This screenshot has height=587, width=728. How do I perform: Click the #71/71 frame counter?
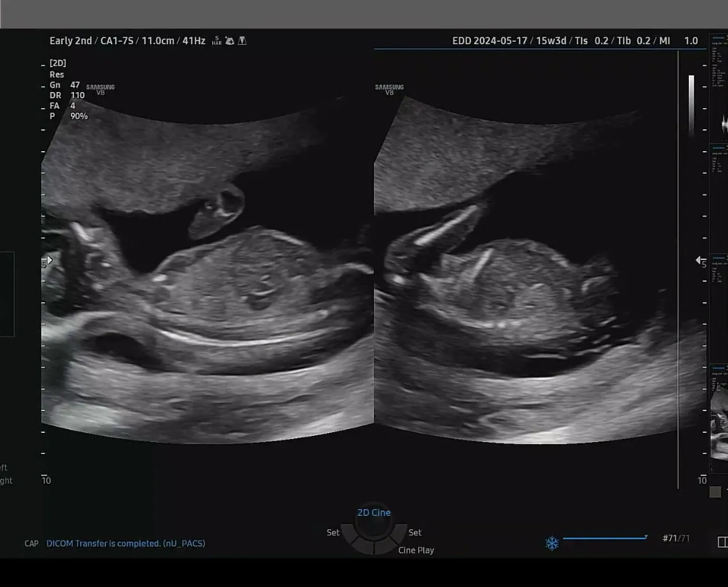tap(676, 538)
